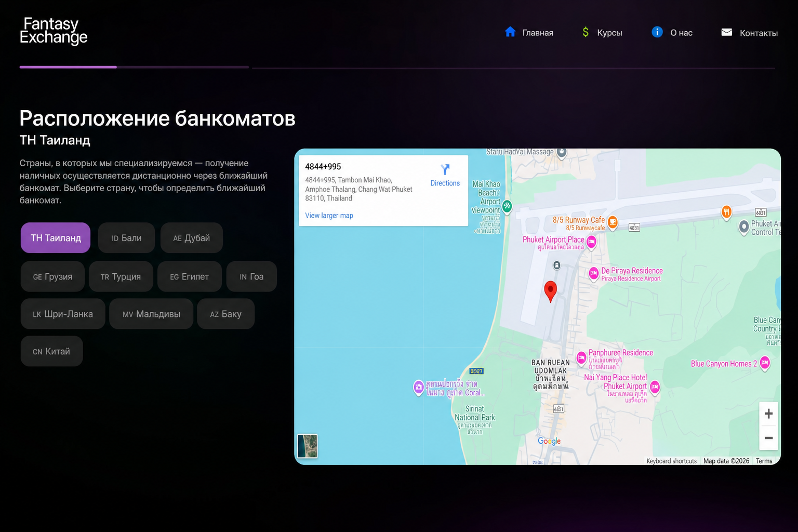The height and width of the screenshot is (532, 798).
Task: Select the AE Дубай country button
Action: (x=192, y=238)
